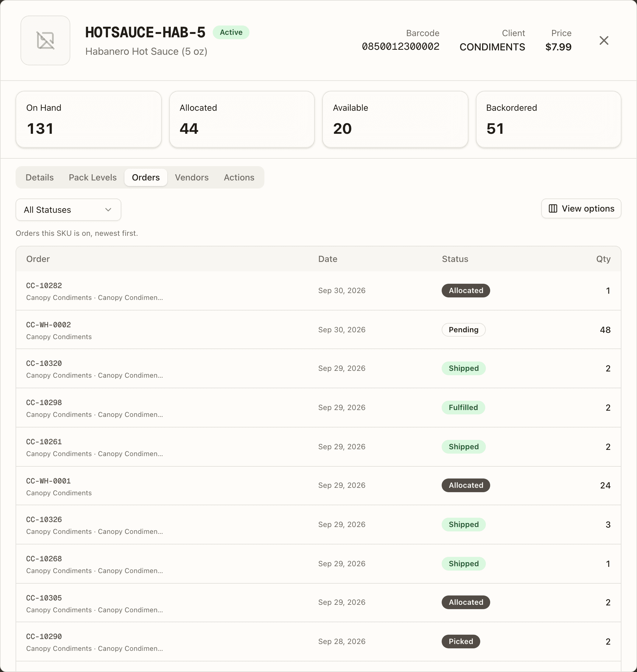Click the Shipped badge on CC-10326 row

click(463, 524)
